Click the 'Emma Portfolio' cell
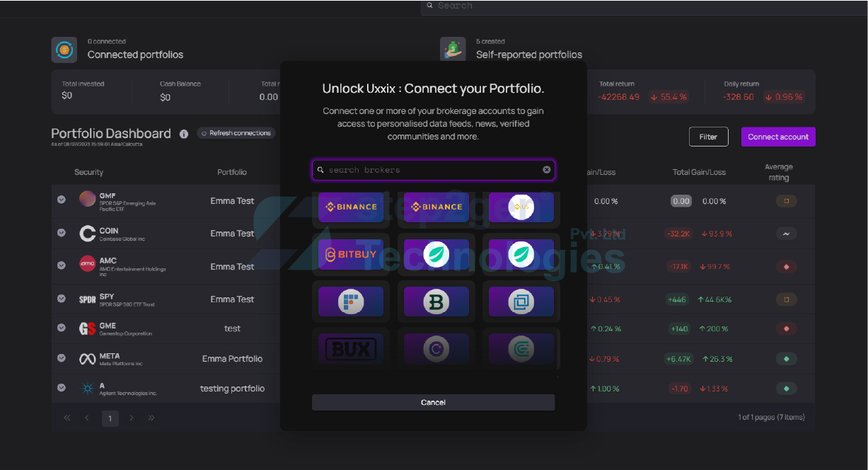868x470 pixels. click(232, 359)
